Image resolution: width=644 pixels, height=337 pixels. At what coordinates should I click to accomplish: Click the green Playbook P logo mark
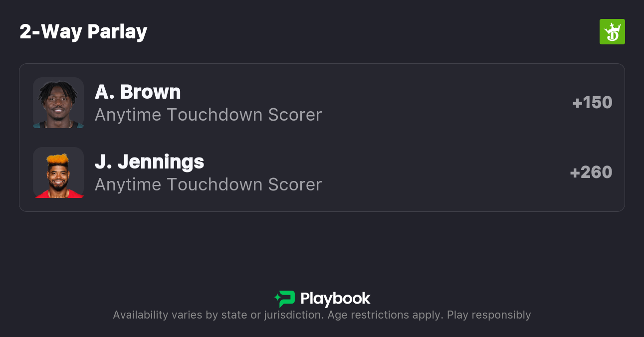coord(287,299)
